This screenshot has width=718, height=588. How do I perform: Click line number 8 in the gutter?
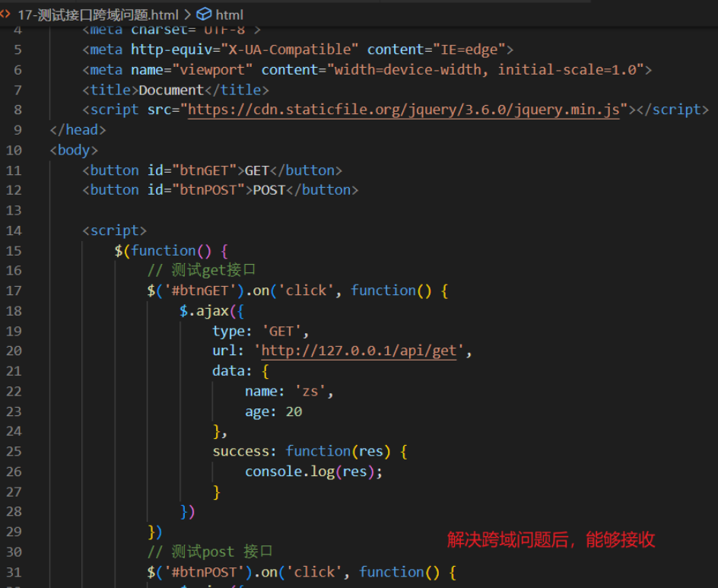[x=17, y=110]
